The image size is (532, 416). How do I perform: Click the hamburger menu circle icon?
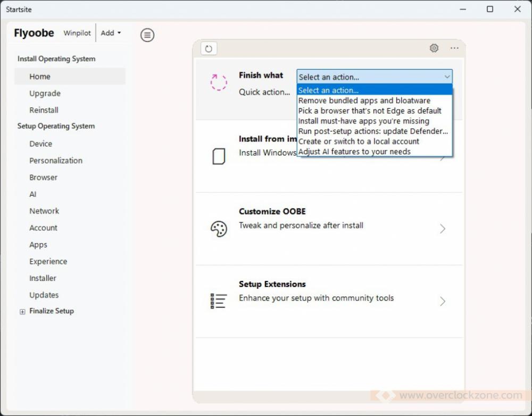[147, 35]
